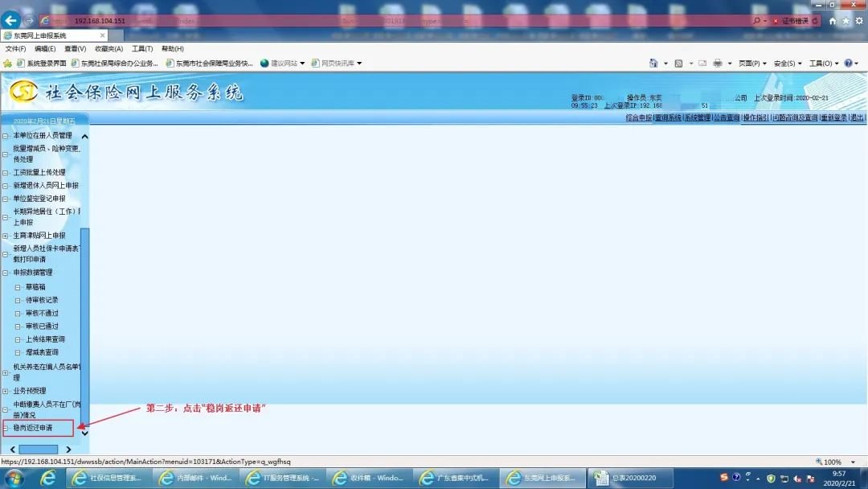Open favorites star icon at top right
868x489 pixels.
pyautogui.click(x=845, y=20)
